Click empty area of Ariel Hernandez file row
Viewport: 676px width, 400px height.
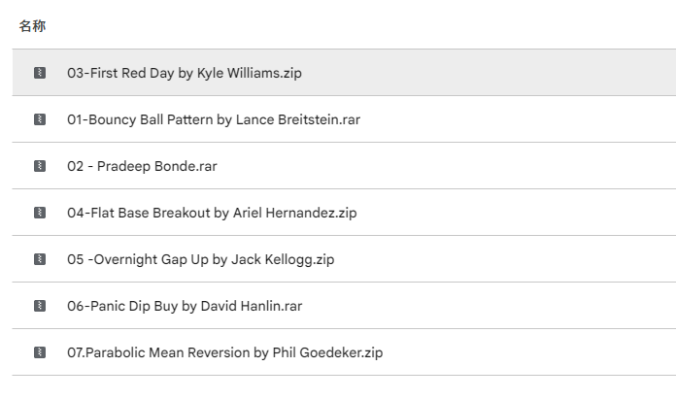coord(520,213)
